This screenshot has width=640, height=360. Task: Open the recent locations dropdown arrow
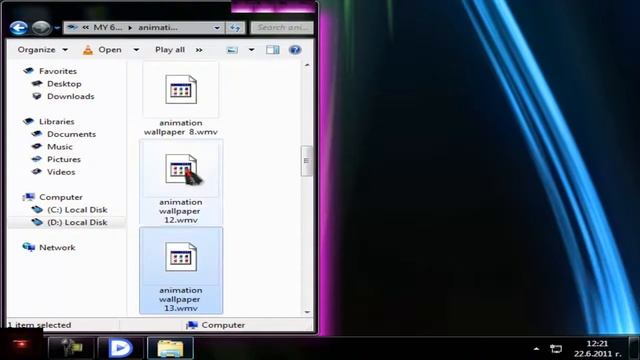(x=57, y=28)
